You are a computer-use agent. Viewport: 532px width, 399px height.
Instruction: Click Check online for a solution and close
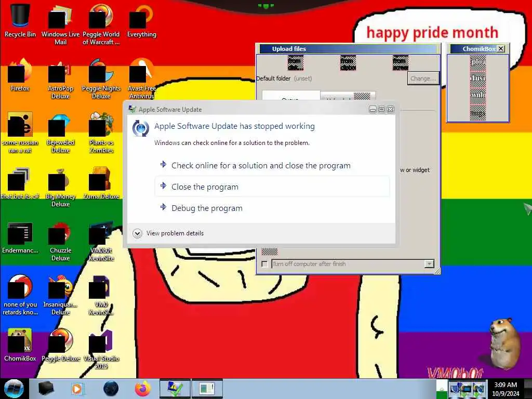(261, 166)
